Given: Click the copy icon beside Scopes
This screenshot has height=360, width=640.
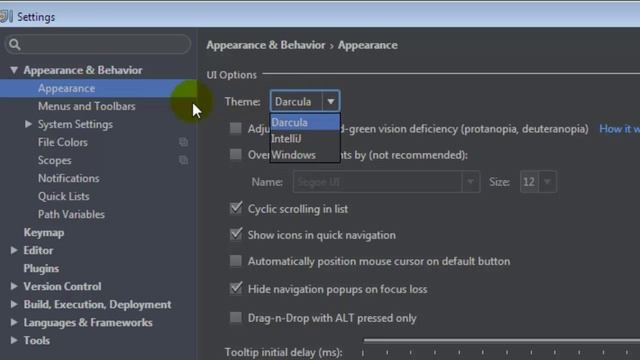Looking at the screenshot, I should coord(183,160).
